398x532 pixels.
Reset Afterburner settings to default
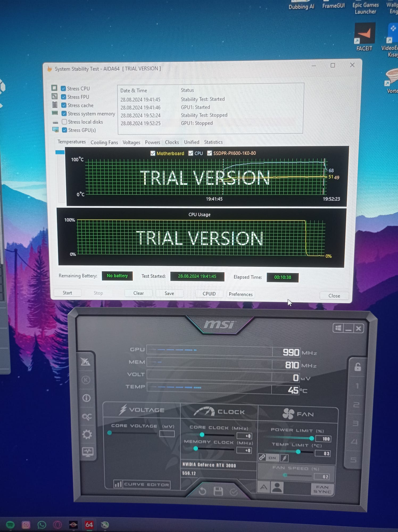[x=202, y=491]
